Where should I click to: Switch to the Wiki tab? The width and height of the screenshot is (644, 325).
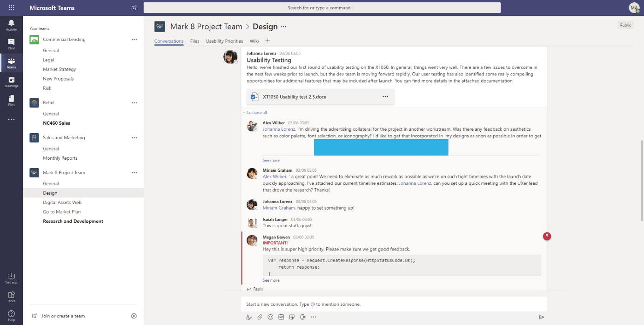pos(254,41)
